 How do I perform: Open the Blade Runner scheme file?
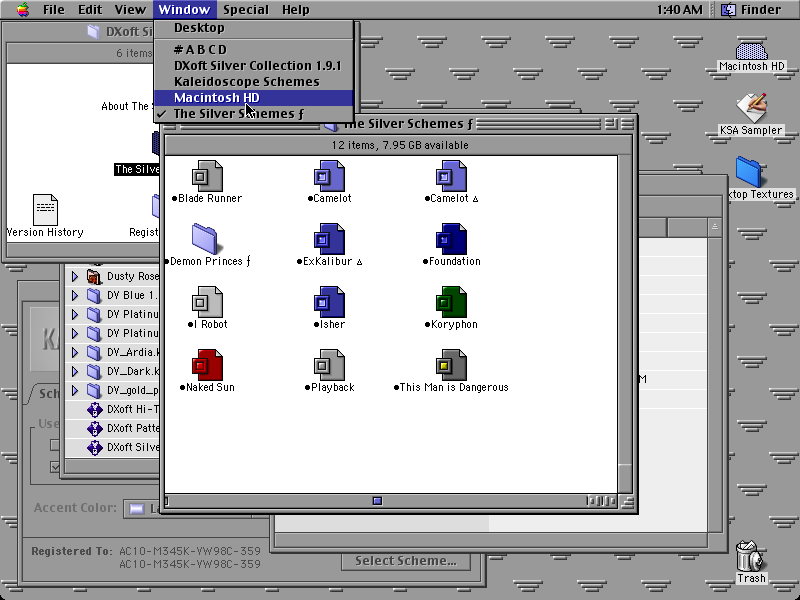coord(207,176)
